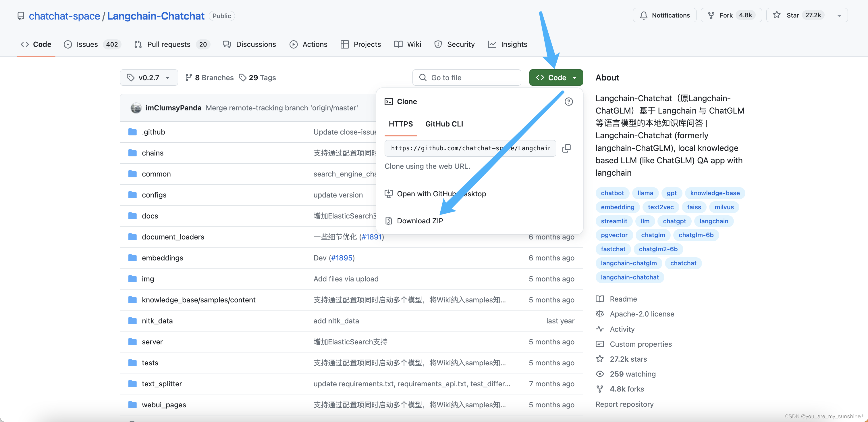Open the Wiki tab

(x=407, y=44)
